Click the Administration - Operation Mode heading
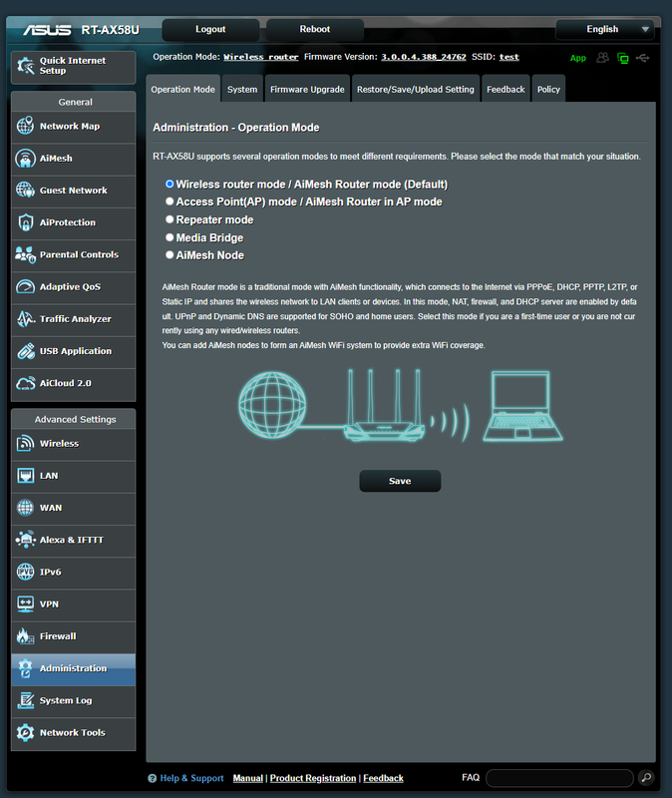The height and width of the screenshot is (798, 672). coord(236,128)
